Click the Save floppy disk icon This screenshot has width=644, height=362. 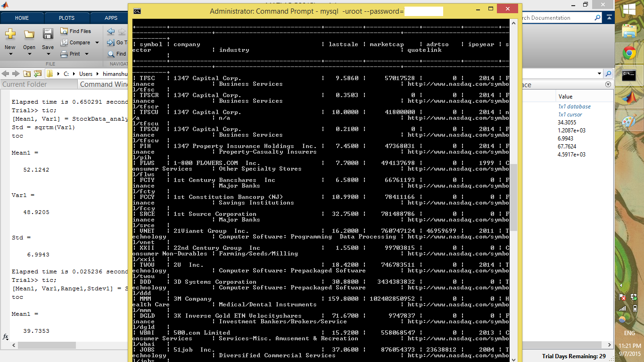[48, 34]
